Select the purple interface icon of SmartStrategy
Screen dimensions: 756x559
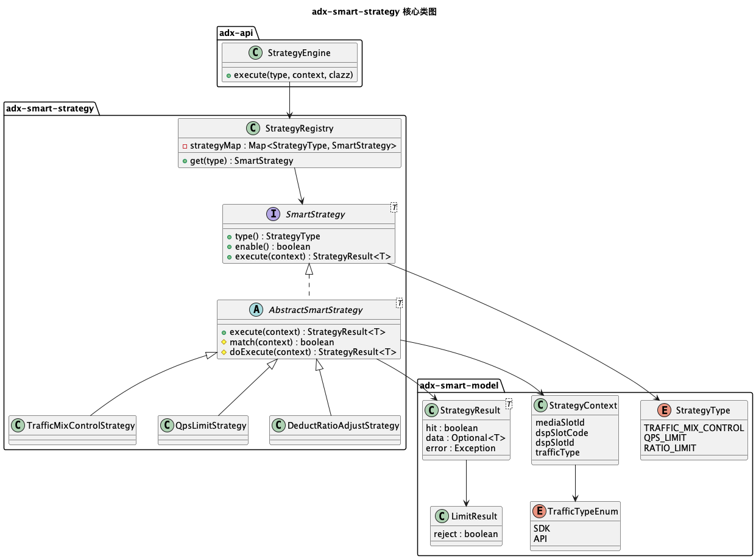[x=272, y=214]
